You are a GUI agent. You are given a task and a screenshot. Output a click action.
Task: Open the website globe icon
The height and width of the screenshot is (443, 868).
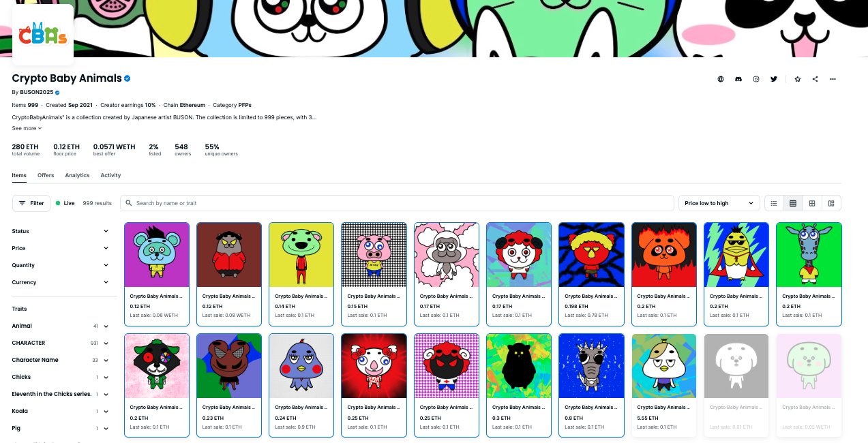[x=721, y=79]
